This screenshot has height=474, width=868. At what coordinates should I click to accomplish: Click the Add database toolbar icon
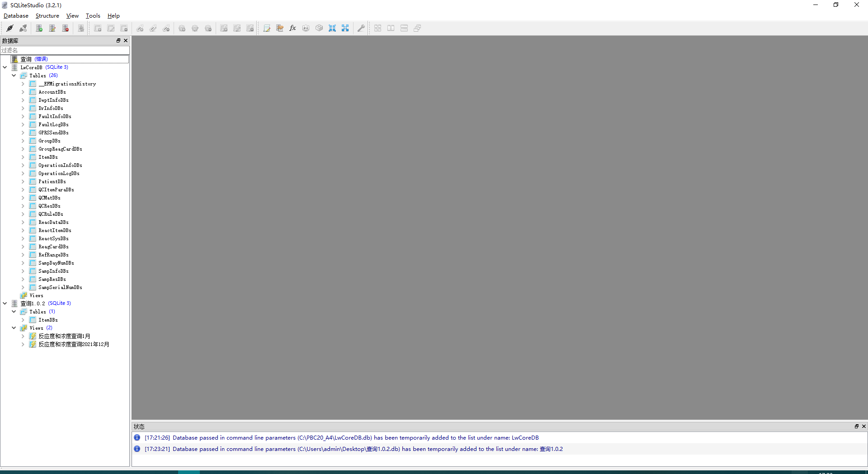(x=39, y=28)
